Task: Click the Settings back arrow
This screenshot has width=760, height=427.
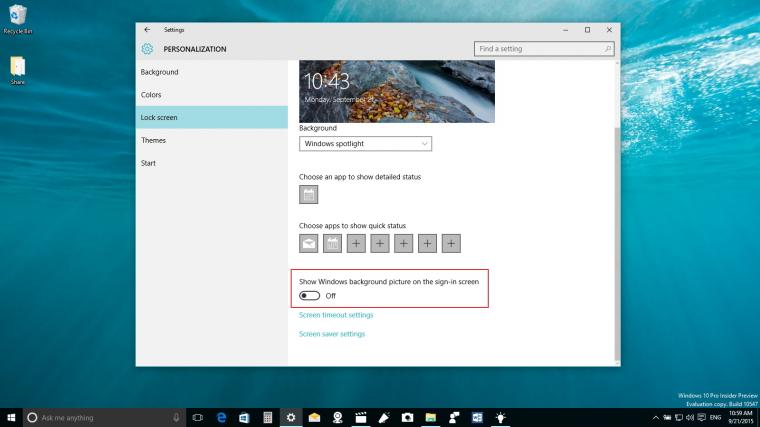Action: [x=147, y=30]
